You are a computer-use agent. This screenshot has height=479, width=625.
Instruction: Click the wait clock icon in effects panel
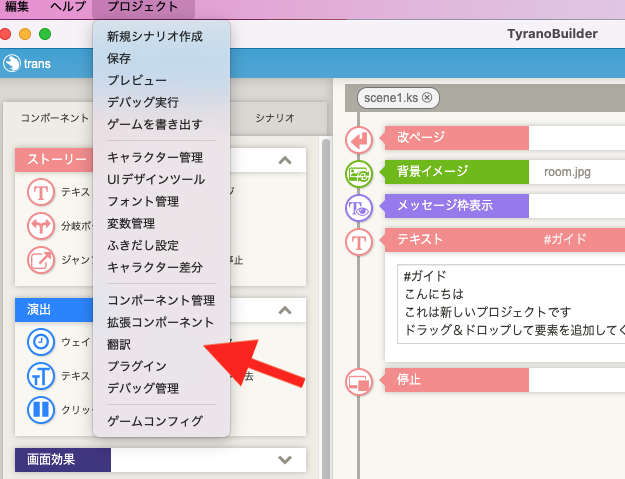(42, 342)
